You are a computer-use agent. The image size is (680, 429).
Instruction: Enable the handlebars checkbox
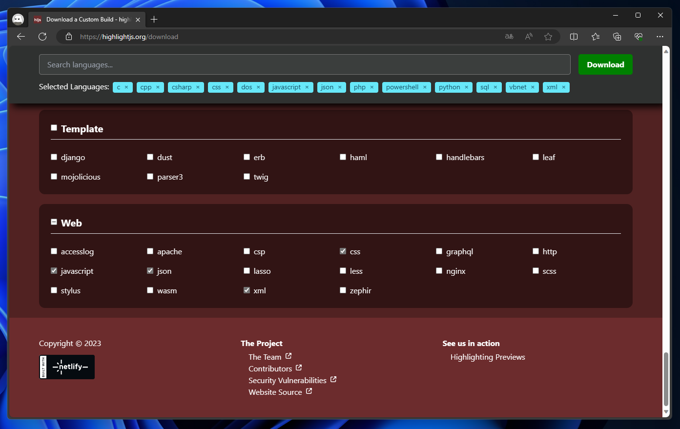439,157
